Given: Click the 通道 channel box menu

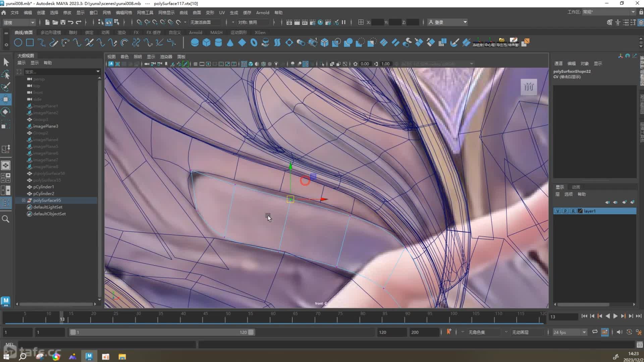Looking at the screenshot, I should coord(558,63).
